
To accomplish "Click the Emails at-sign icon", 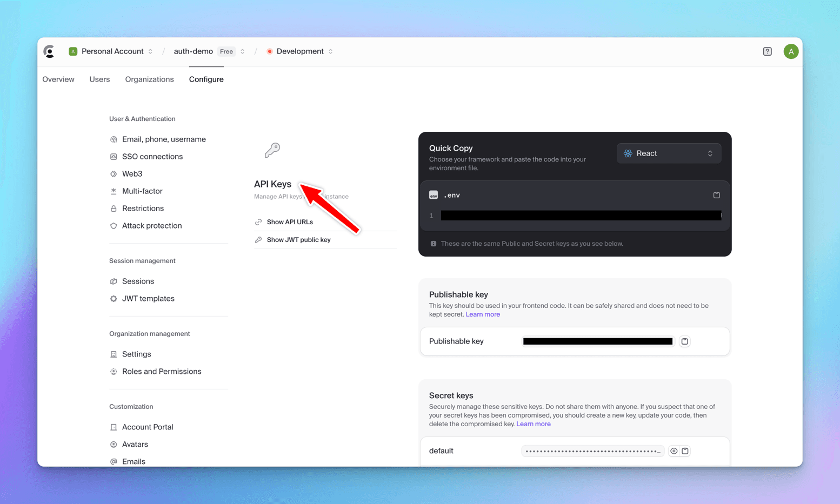I will [114, 462].
